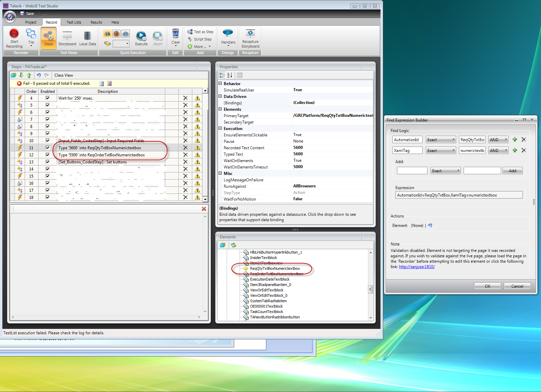The width and height of the screenshot is (541, 392).
Task: Select Firefox for quick execution
Action: tap(116, 34)
